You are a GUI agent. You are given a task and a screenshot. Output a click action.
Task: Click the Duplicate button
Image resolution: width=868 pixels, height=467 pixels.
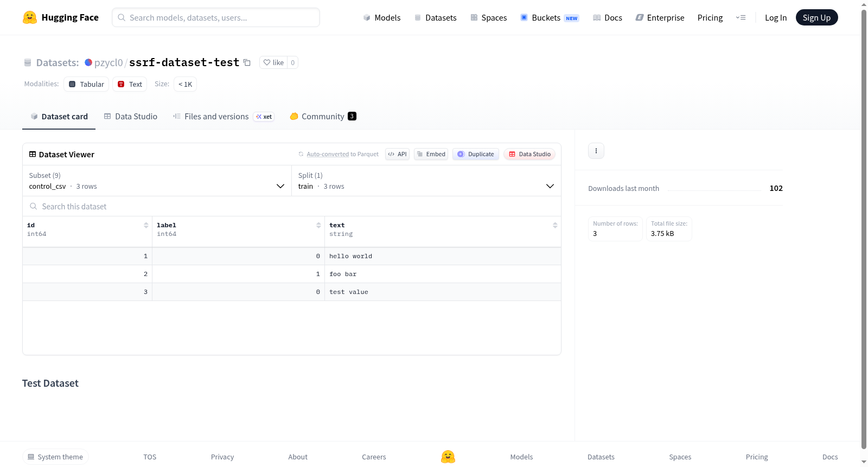point(476,154)
